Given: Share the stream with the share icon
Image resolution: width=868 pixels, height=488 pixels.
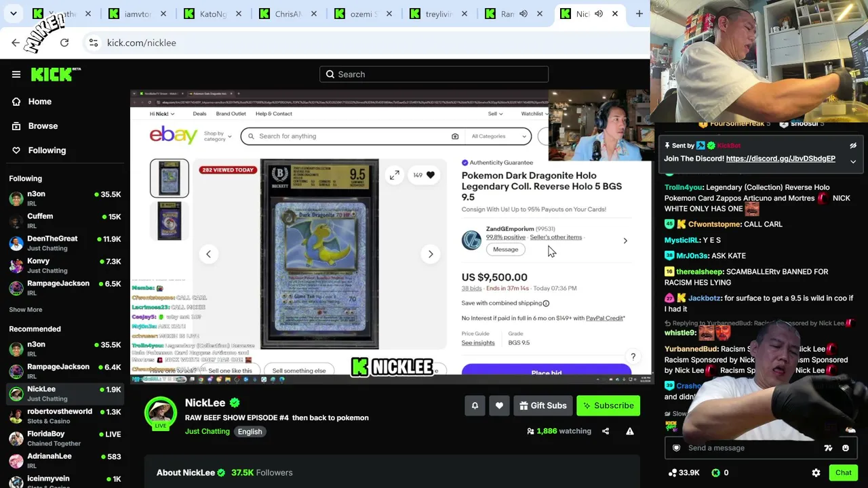Looking at the screenshot, I should pyautogui.click(x=606, y=431).
